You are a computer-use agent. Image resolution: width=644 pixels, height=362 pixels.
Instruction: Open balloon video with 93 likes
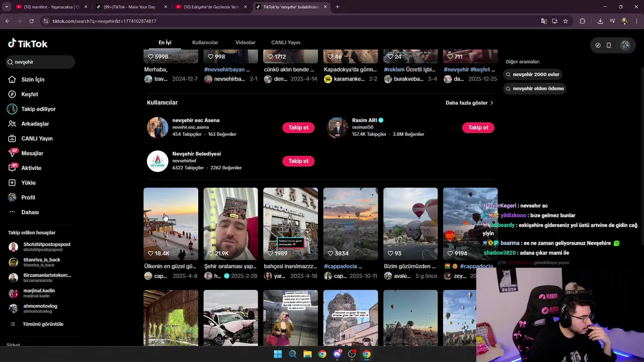(x=411, y=224)
